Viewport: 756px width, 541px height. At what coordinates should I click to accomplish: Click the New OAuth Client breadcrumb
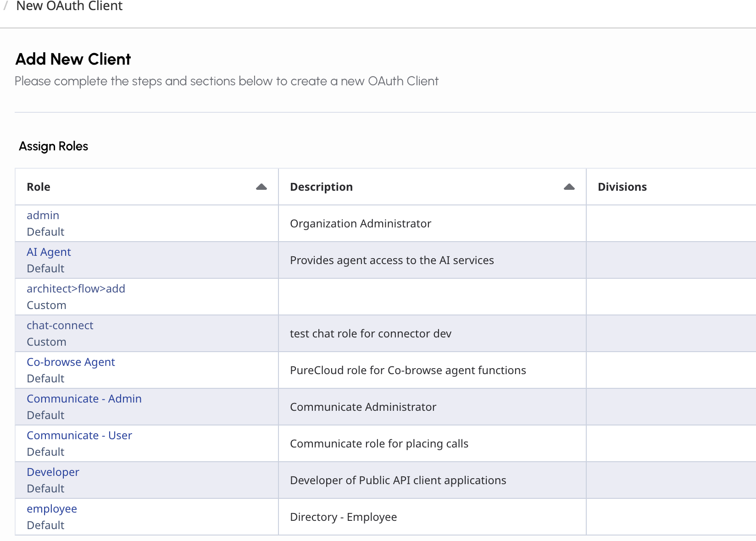coord(69,6)
